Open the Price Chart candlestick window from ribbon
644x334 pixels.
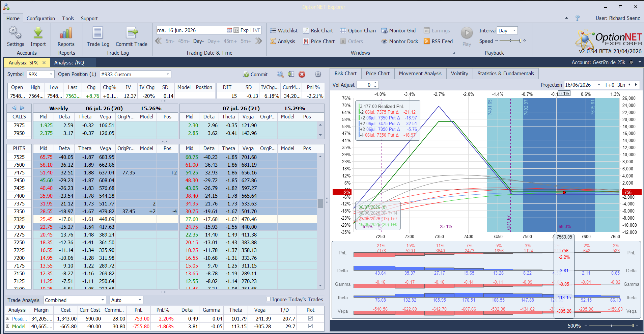(x=319, y=41)
